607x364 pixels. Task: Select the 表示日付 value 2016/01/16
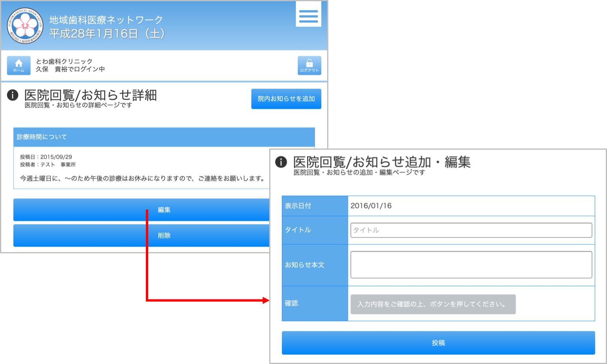(x=371, y=206)
